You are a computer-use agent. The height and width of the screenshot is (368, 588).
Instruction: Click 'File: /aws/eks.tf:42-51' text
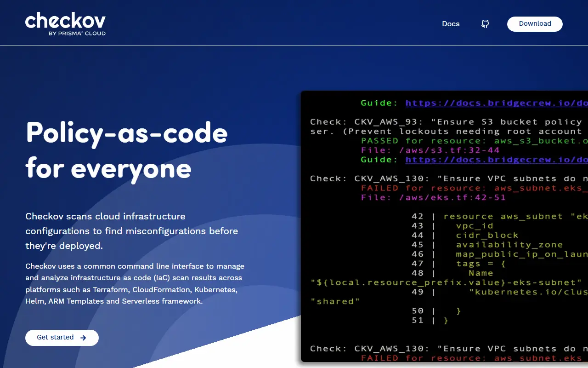coord(433,197)
